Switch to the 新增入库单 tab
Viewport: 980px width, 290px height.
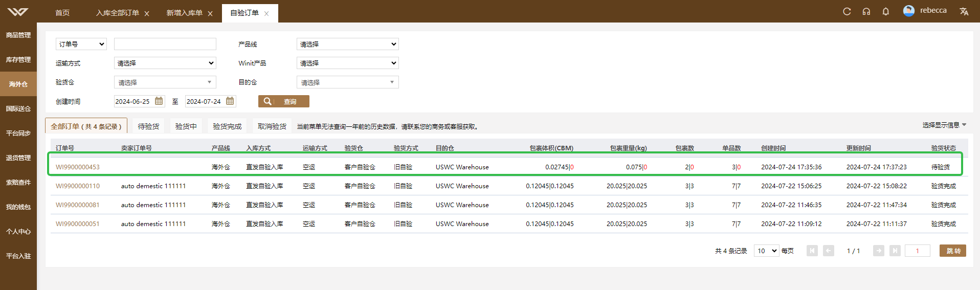pyautogui.click(x=184, y=13)
